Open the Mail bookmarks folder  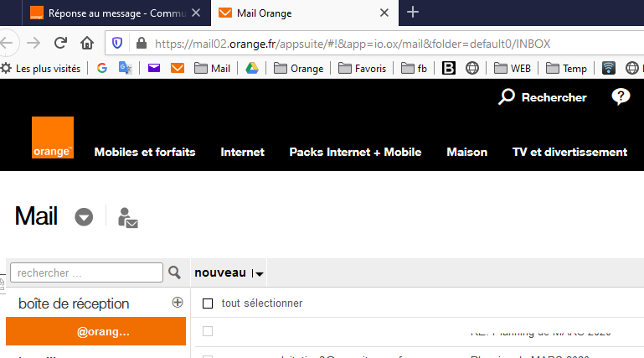click(x=212, y=69)
